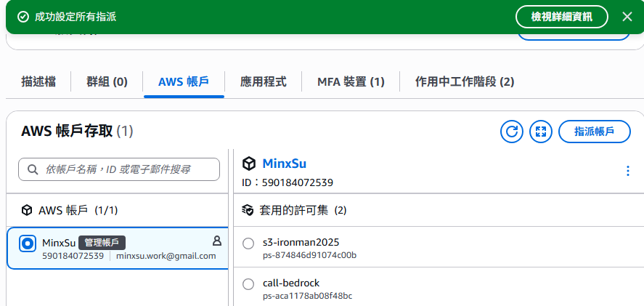Screen dimensions: 644x306
Task: Click the success checkmark icon in banner
Action: click(x=23, y=17)
